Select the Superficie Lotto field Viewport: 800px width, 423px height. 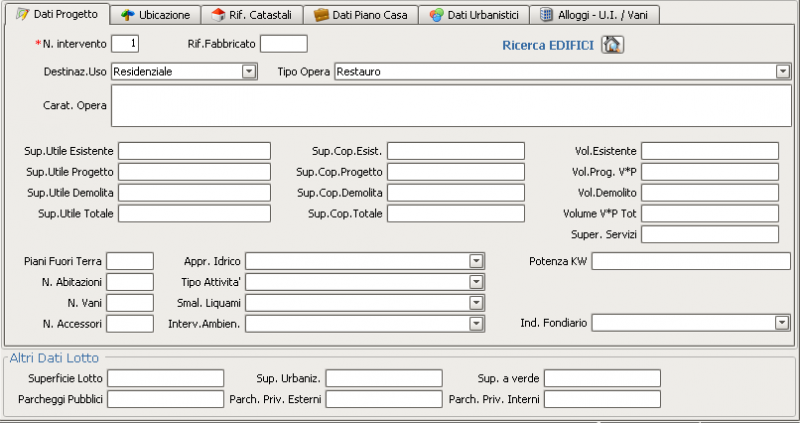click(166, 378)
